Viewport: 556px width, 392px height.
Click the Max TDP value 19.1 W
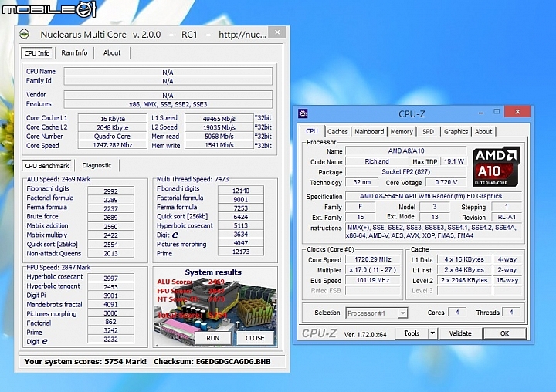coord(453,161)
